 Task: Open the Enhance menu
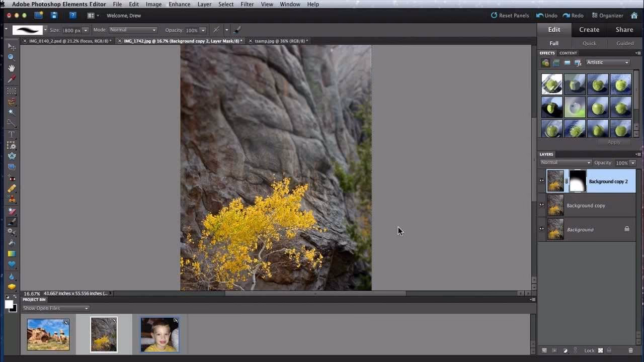(179, 4)
